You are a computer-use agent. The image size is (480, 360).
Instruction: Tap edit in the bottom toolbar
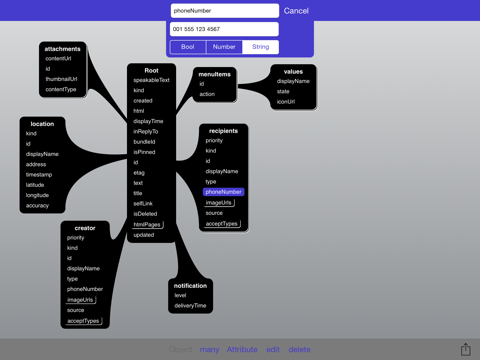[273, 350]
